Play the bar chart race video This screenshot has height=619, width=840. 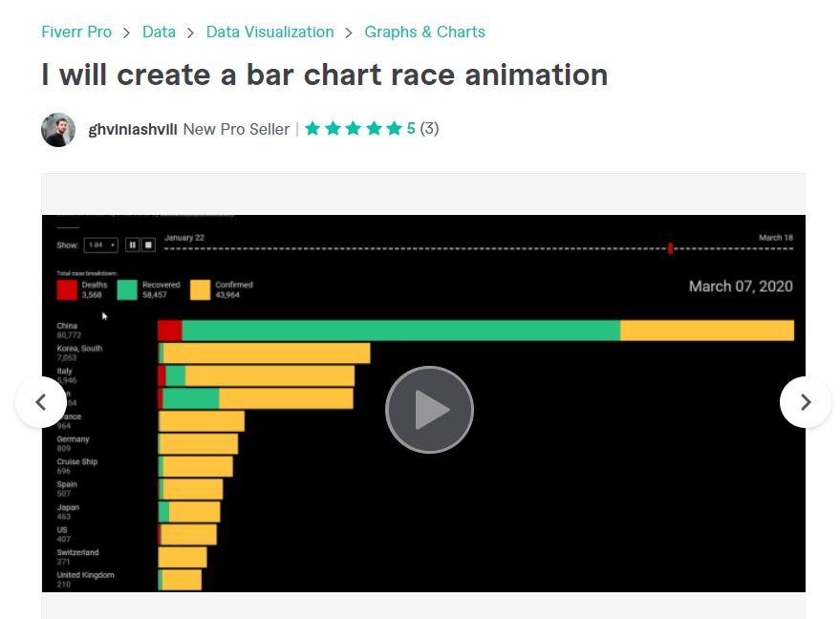429,410
